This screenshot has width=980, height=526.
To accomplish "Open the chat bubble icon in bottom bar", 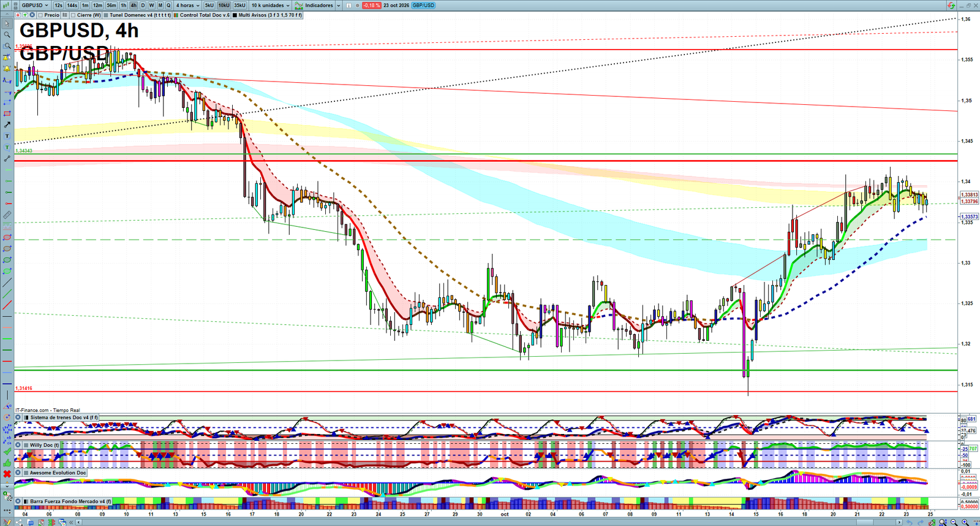I will 29,522.
